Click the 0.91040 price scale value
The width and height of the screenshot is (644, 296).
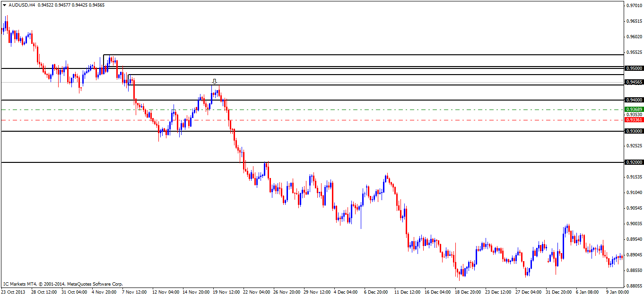[634, 193]
